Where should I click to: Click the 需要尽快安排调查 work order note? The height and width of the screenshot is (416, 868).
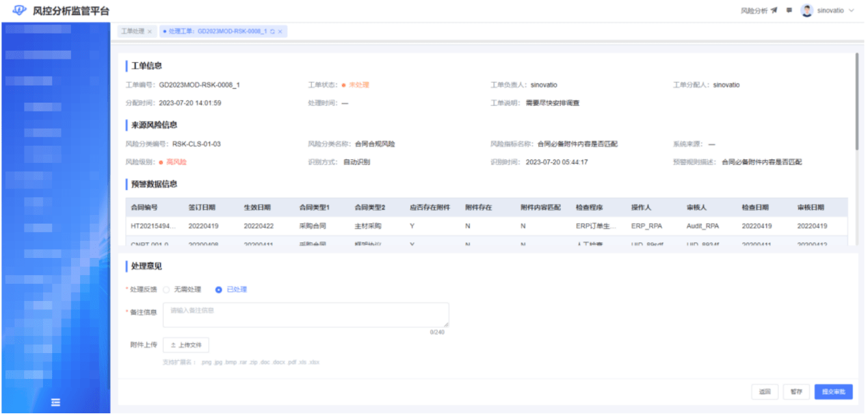[x=553, y=103]
